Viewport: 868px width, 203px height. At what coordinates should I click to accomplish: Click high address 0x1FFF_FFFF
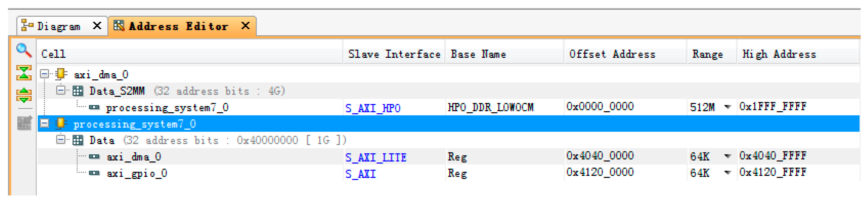pyautogui.click(x=773, y=107)
